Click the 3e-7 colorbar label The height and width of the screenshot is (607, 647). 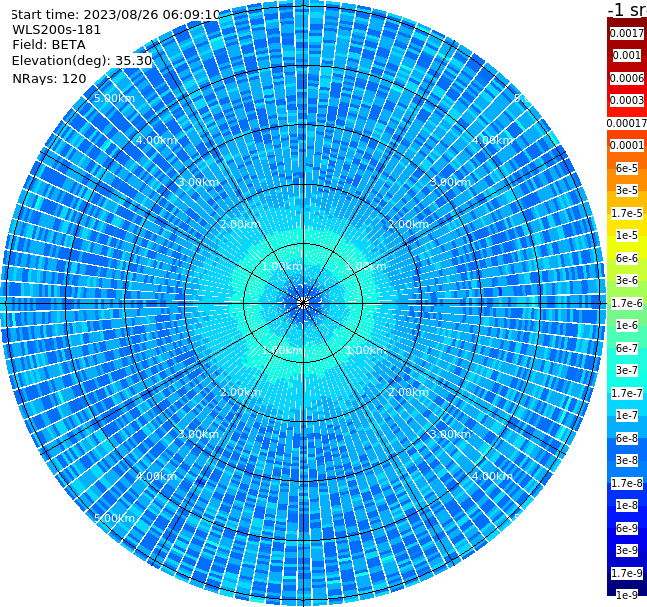point(627,370)
